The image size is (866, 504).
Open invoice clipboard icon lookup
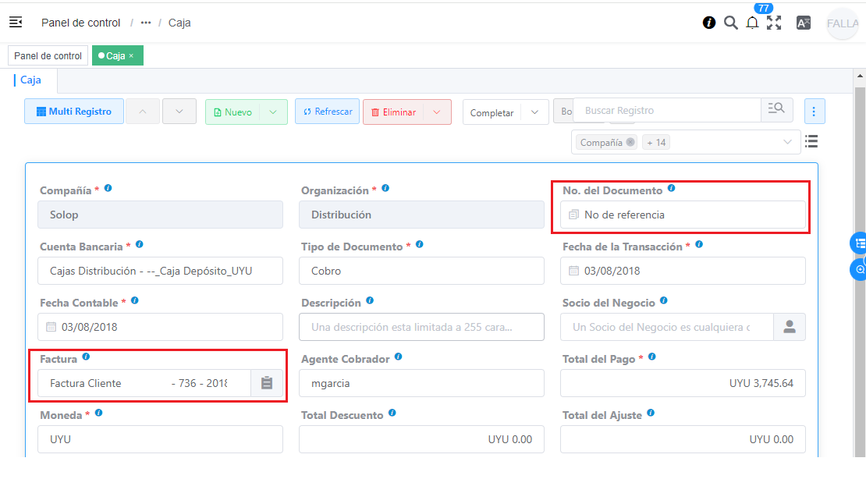coord(267,383)
